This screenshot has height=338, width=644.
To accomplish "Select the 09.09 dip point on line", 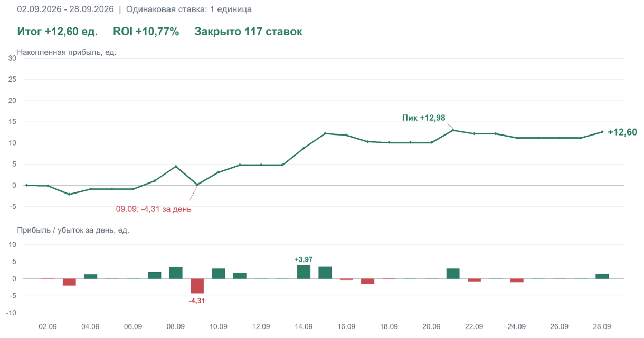I will pyautogui.click(x=197, y=185).
